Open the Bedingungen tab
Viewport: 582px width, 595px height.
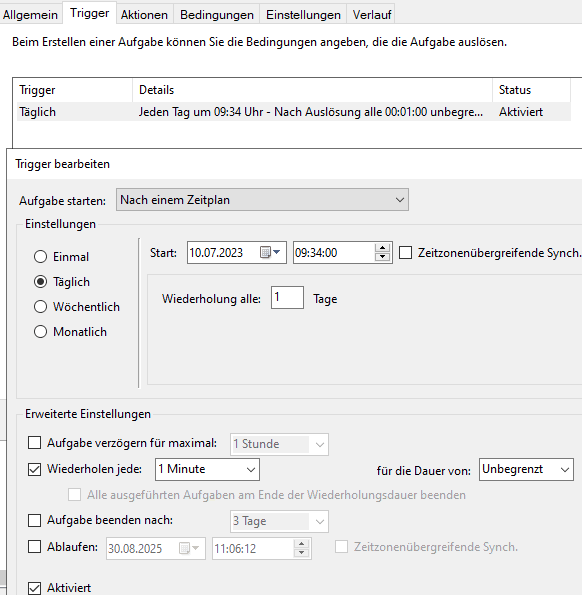[217, 15]
